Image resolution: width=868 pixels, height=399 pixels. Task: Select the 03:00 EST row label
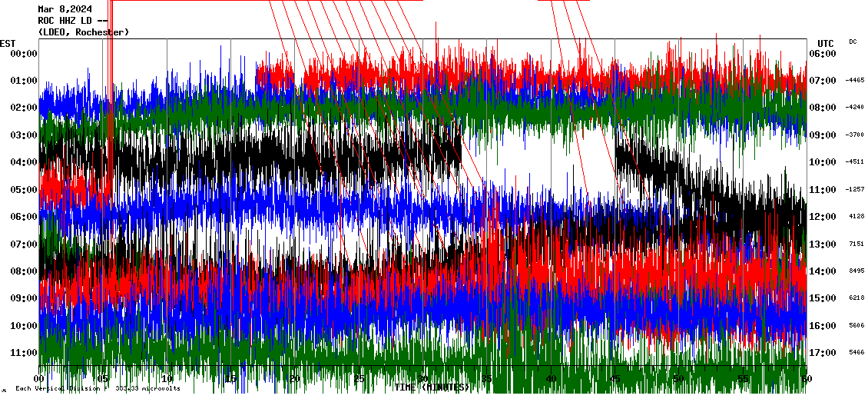tap(24, 135)
